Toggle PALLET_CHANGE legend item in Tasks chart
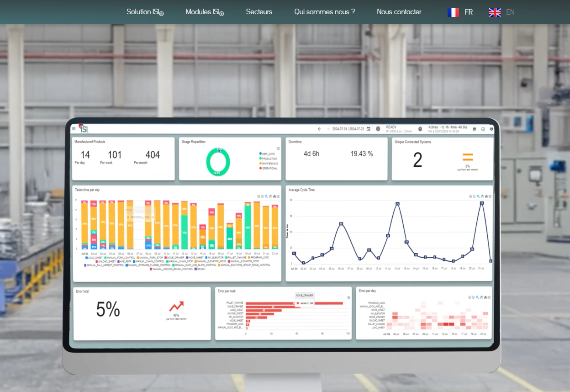 [x=237, y=258]
